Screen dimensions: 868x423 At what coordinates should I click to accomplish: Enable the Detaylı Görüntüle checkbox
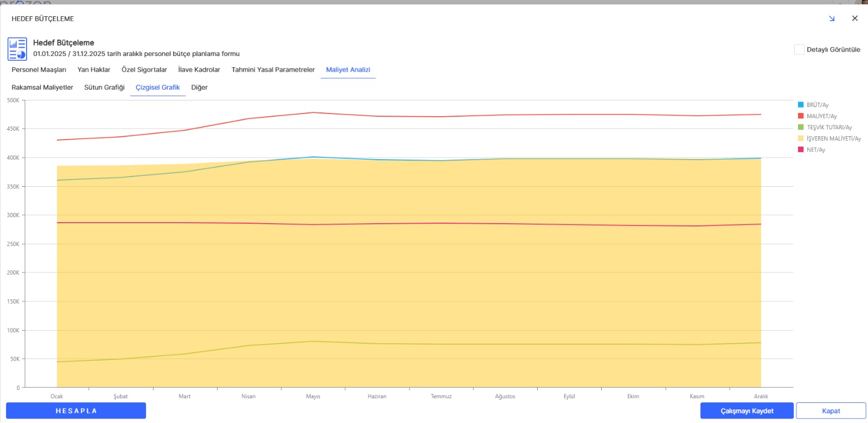(x=799, y=49)
